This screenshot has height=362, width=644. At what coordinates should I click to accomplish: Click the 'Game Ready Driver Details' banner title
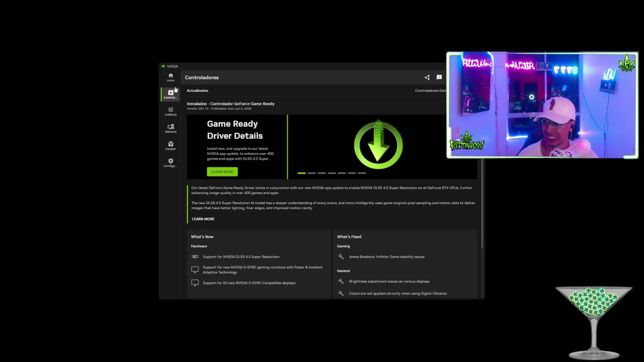click(234, 130)
